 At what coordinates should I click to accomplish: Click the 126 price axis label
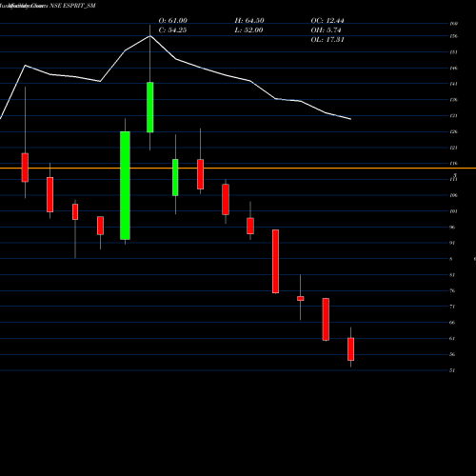point(453,131)
